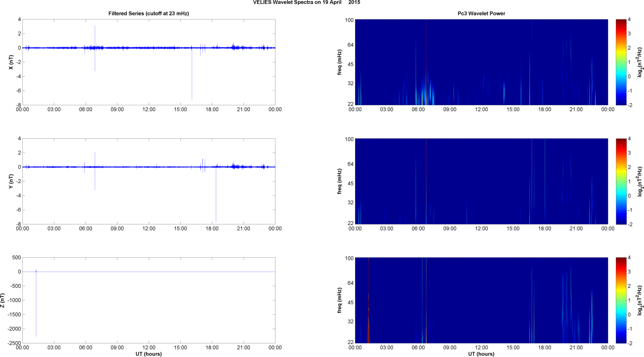Click the log2(nT²/Hz) label beside bottom colorbar
This screenshot has height=357, width=644.
tap(640, 300)
